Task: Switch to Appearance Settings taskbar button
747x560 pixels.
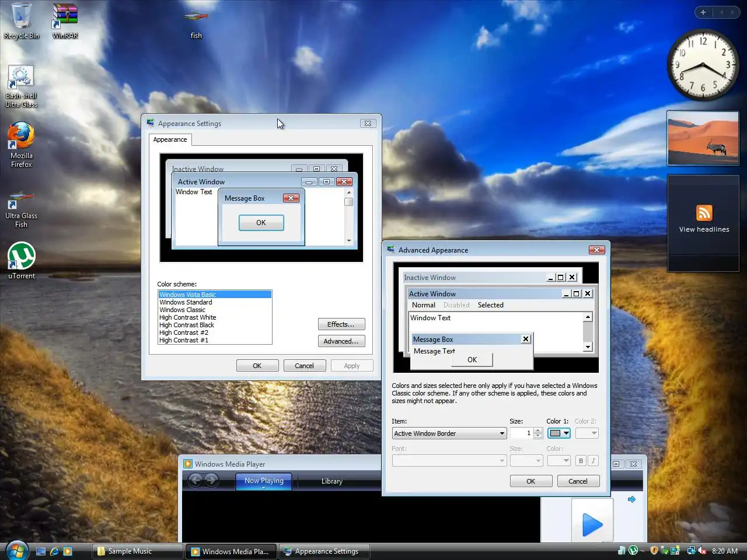Action: [x=324, y=551]
